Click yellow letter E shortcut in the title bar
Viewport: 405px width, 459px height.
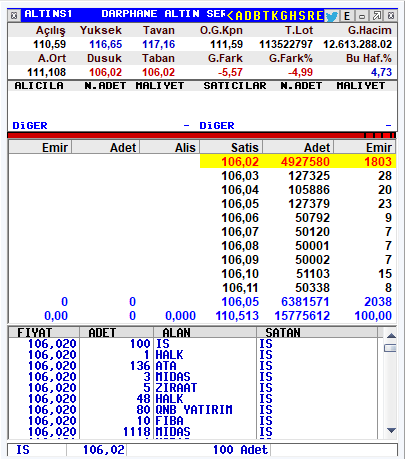pos(319,16)
